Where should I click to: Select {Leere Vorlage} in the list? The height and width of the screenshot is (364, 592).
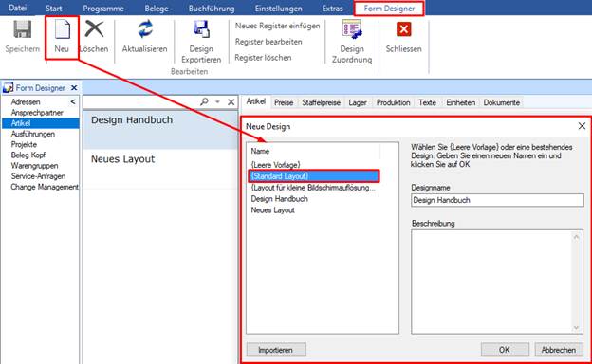click(275, 165)
